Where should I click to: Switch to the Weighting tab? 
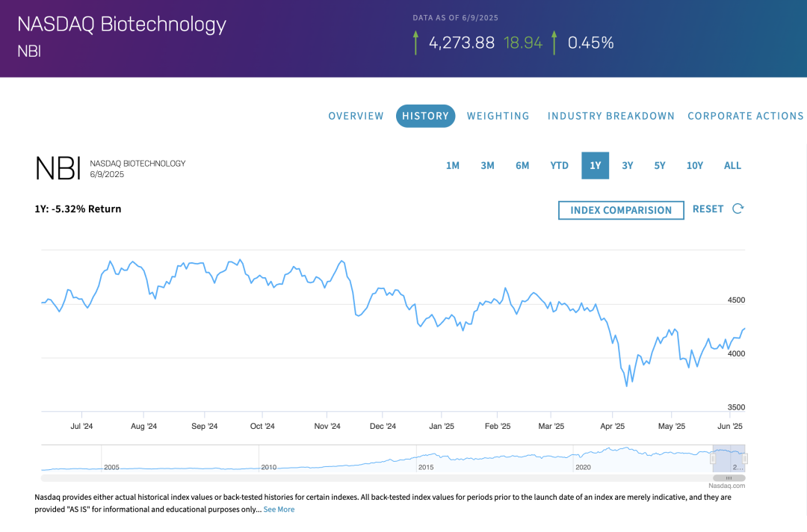click(498, 116)
